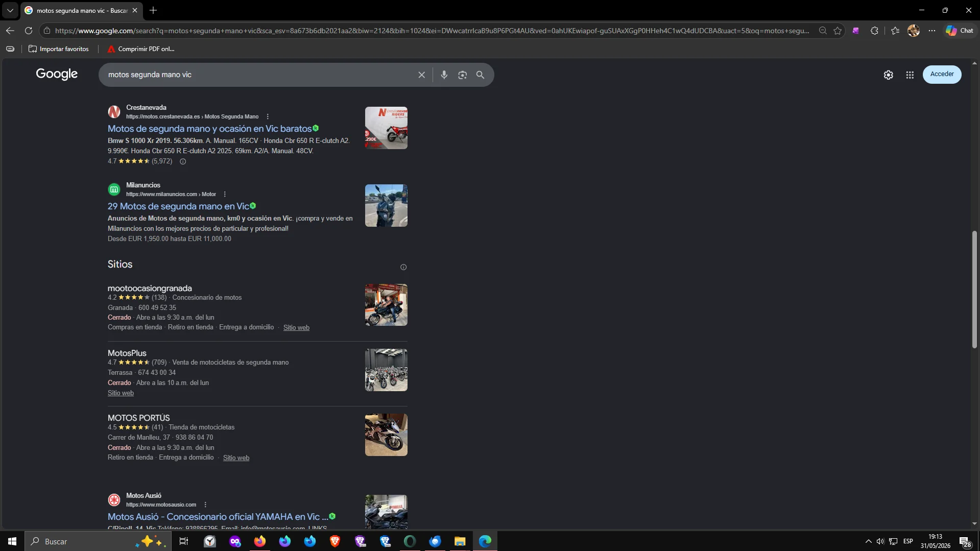Go to the Google homepage via the logo
This screenshot has height=551, width=980.
57,74
